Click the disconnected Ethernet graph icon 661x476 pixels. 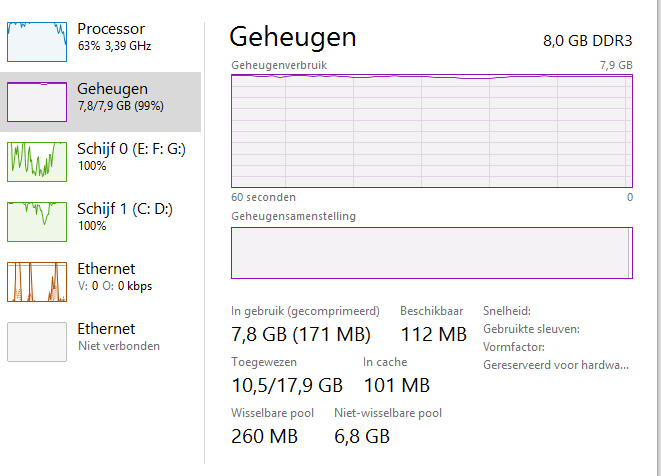36,341
